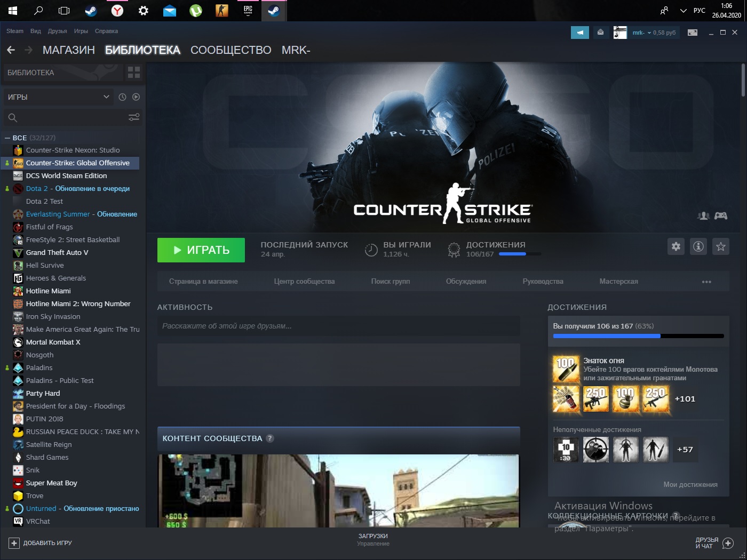The image size is (747, 560).
Task: Click the library search field
Action: tap(72, 117)
